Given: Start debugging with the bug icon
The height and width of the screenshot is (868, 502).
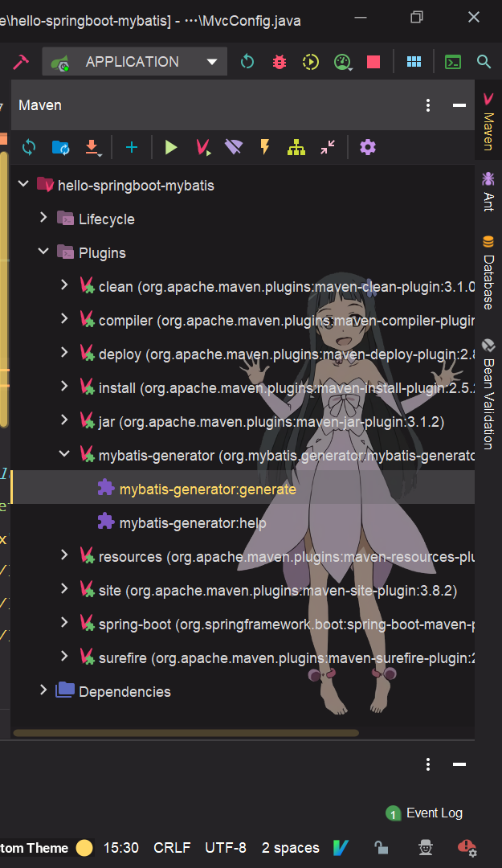Looking at the screenshot, I should (280, 61).
